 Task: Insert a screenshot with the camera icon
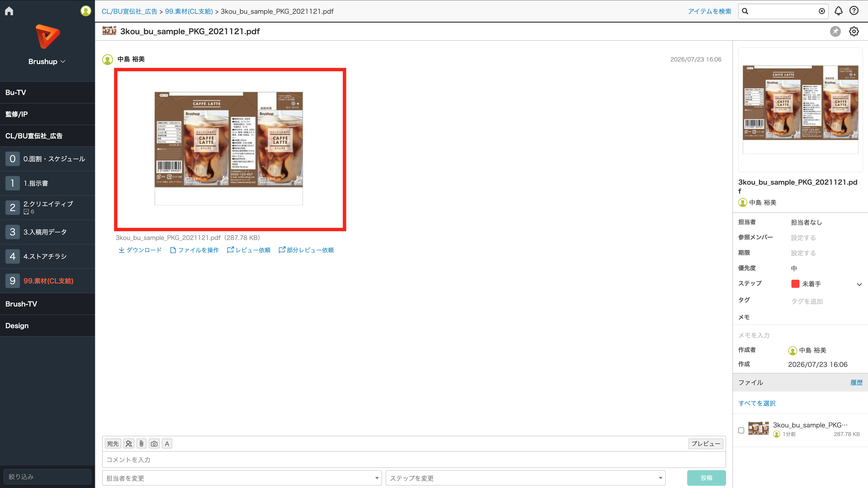(x=154, y=443)
